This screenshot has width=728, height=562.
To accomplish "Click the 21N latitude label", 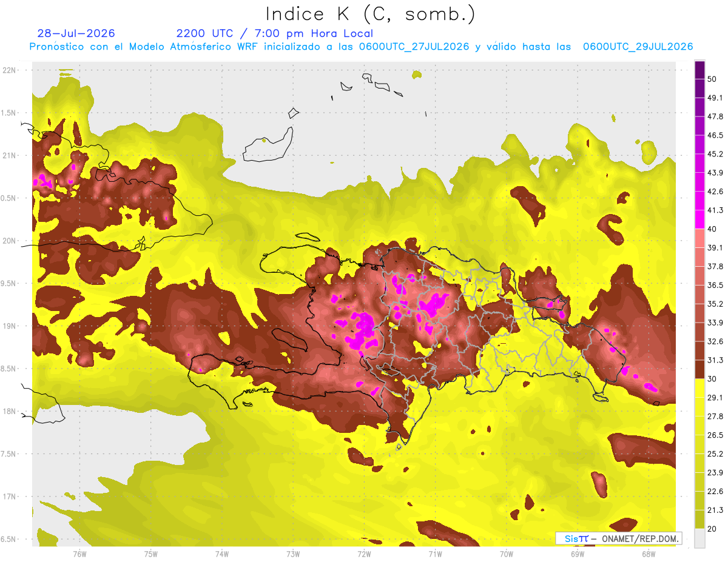I will (x=10, y=156).
